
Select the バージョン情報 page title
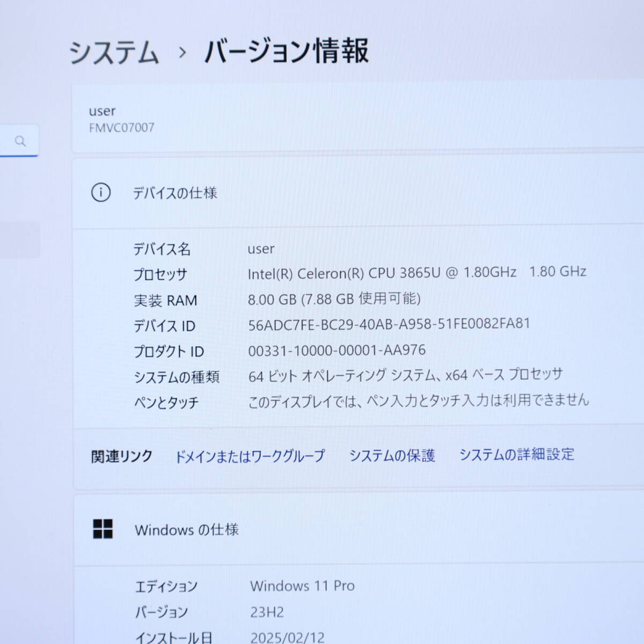(287, 51)
